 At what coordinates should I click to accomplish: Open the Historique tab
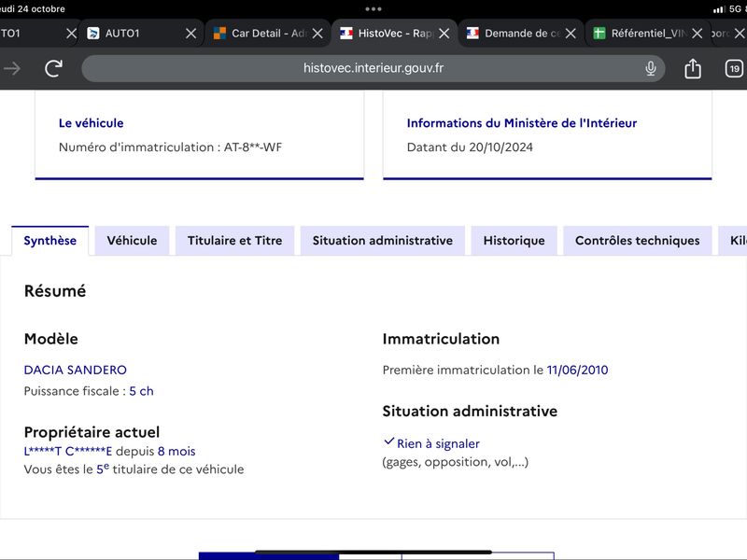514,241
